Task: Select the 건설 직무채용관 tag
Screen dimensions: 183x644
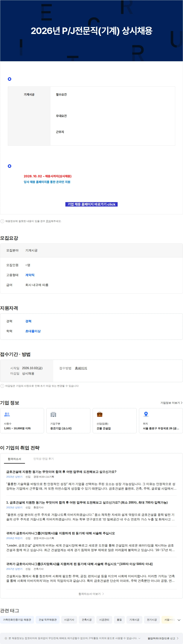Action: pyautogui.click(x=48, y=620)
